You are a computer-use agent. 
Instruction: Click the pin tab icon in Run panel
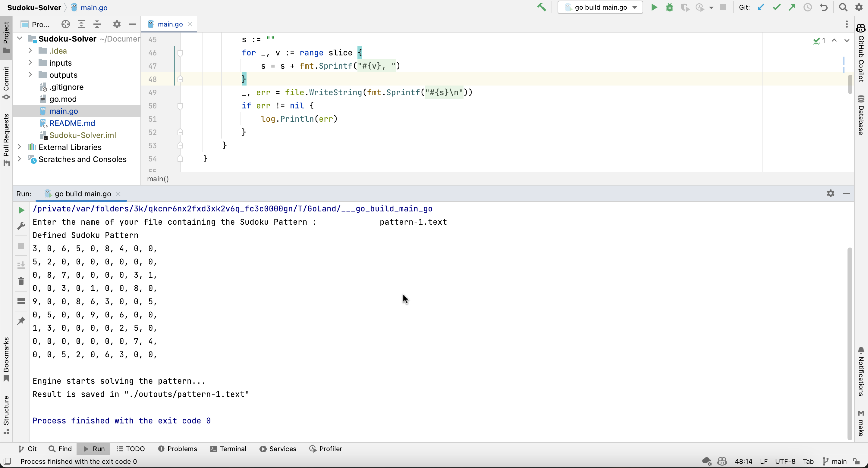pos(21,321)
